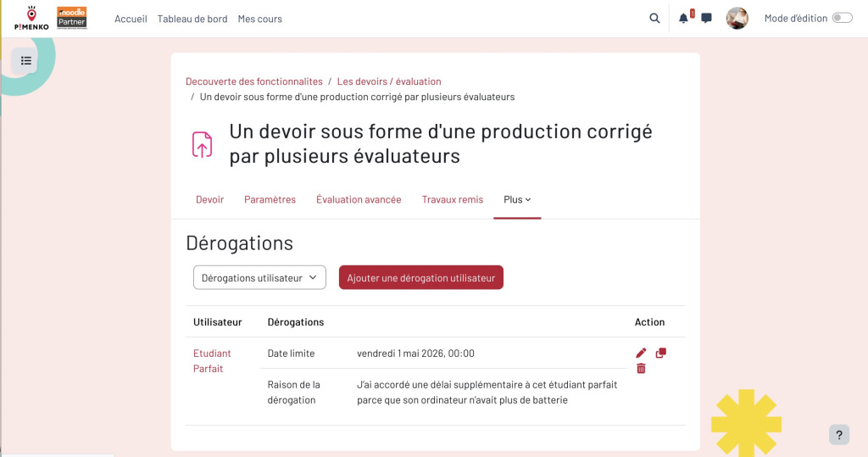Open Mes cours in the navigation

[x=259, y=19]
